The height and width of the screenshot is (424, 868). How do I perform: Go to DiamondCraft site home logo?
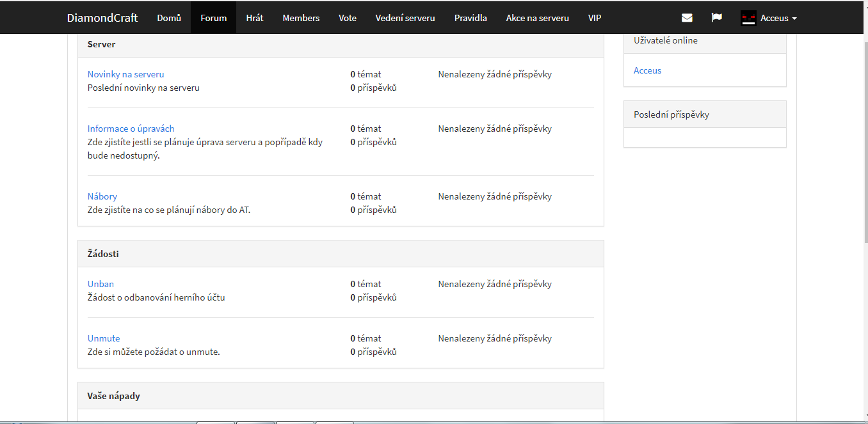[x=102, y=18]
